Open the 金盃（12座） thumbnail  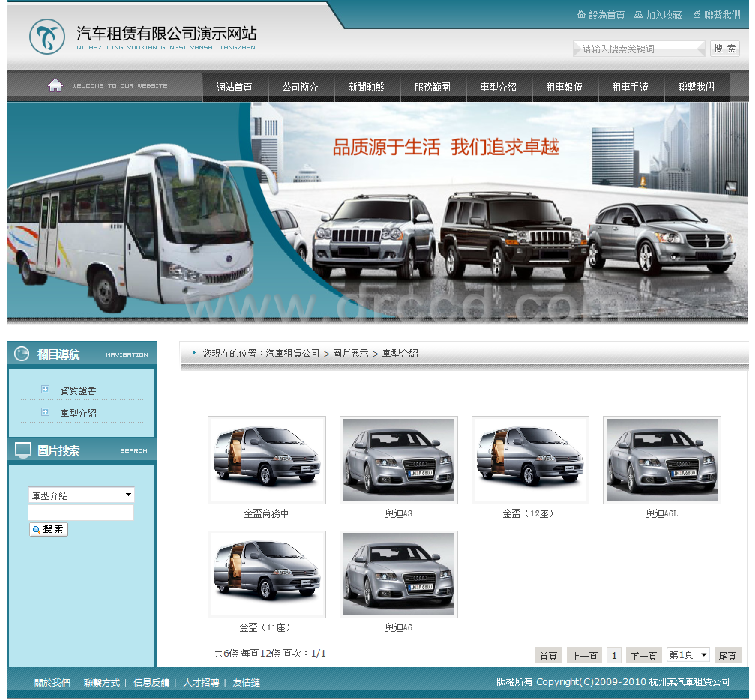531,459
